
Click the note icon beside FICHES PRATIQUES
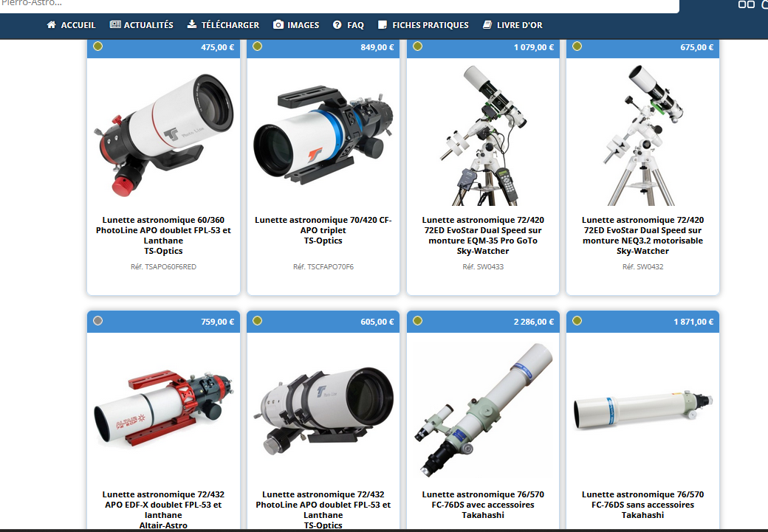point(383,24)
